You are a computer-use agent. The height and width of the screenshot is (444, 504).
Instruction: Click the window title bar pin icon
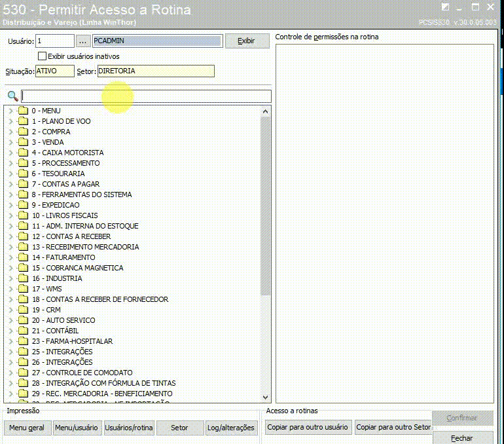point(445,7)
